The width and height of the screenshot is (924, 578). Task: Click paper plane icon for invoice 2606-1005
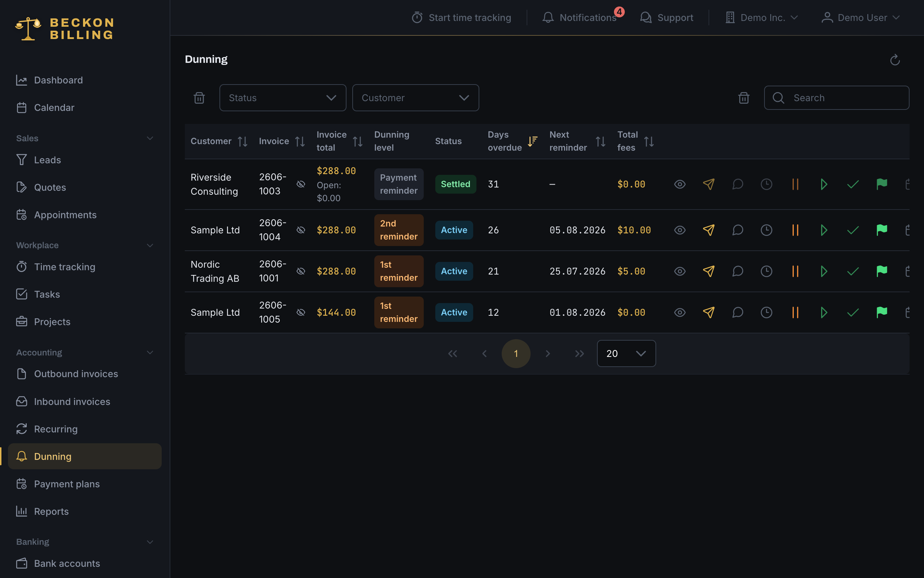709,313
